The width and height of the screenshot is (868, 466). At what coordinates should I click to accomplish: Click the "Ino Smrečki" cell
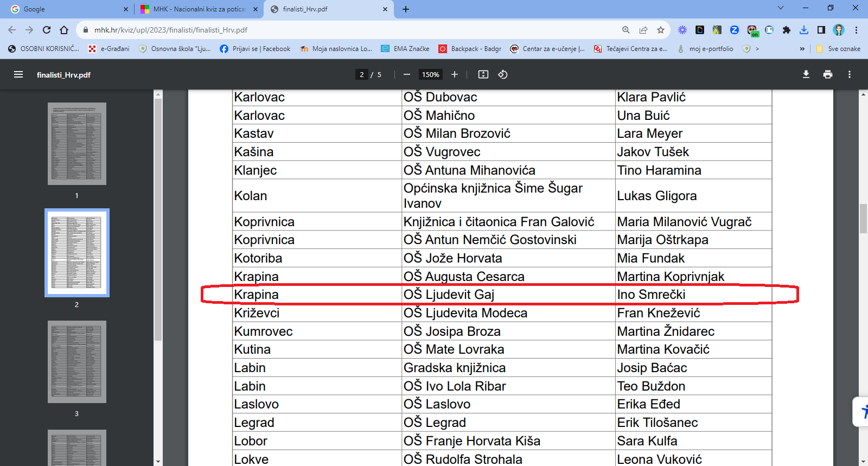tap(693, 295)
